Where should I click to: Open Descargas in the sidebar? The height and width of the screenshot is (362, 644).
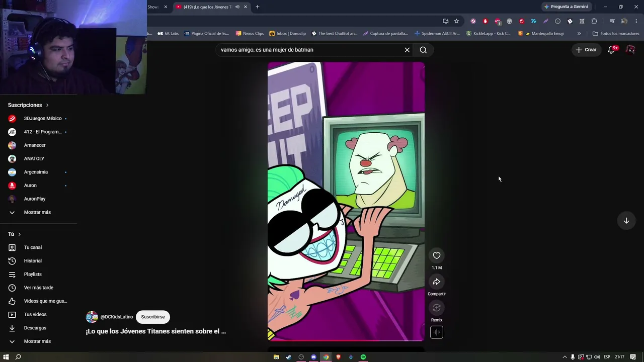38,328
